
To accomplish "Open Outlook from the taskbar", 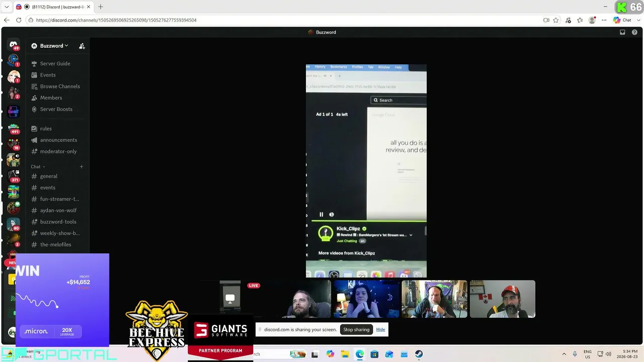I will click(389, 354).
